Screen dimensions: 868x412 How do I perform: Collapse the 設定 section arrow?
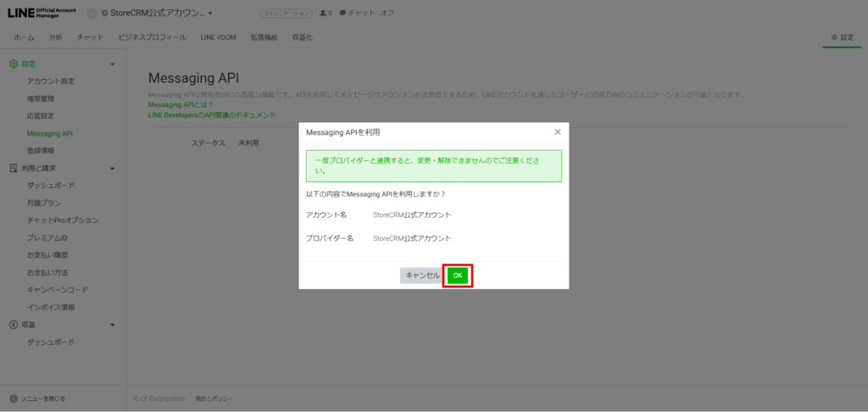click(113, 64)
